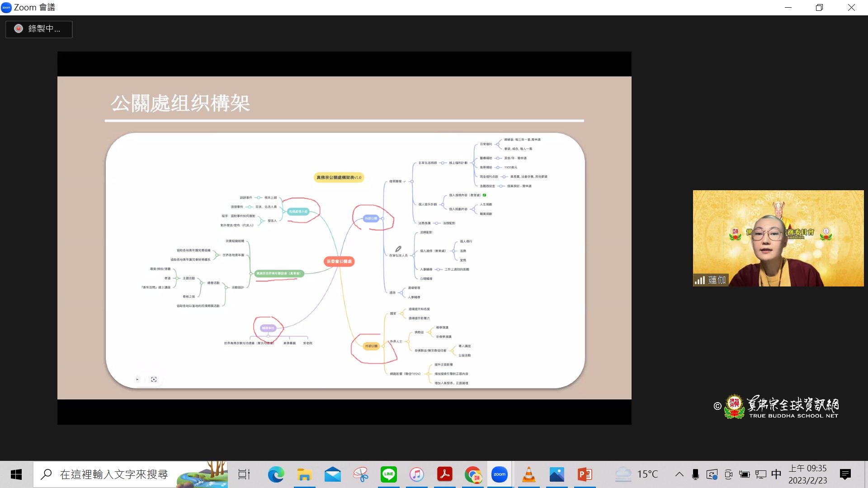Open LINE app from taskbar
The image size is (868, 488).
pyautogui.click(x=389, y=474)
